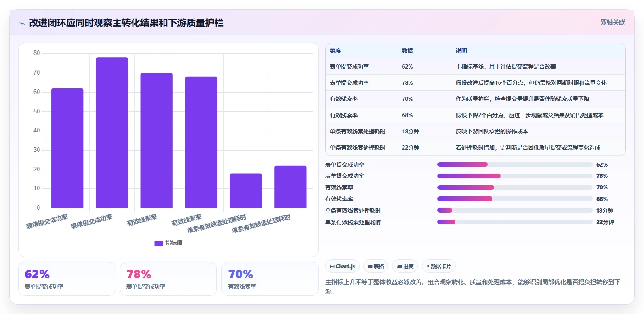Image resolution: width=644 pixels, height=314 pixels.
Task: Open the 78% 表单提交成功率 data card
Action: (168, 279)
